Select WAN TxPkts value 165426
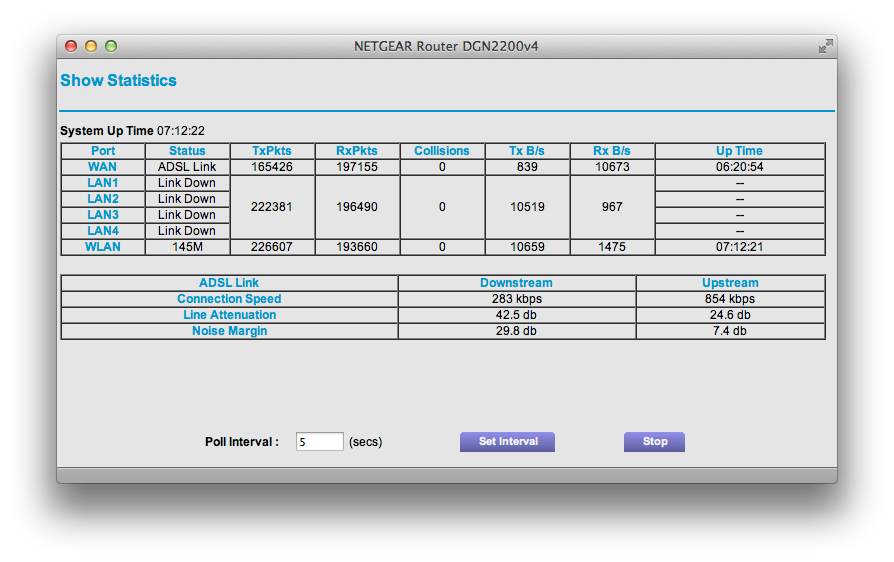The width and height of the screenshot is (894, 562). (272, 167)
